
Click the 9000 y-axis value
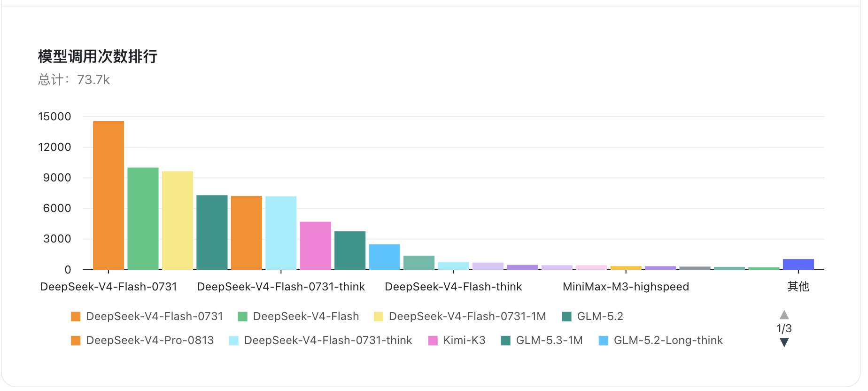57,178
